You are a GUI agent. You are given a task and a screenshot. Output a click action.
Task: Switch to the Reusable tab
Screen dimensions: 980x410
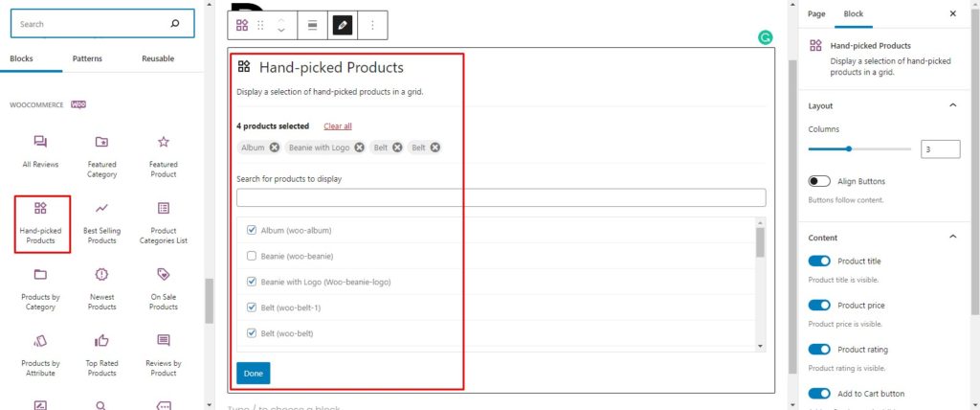tap(158, 58)
